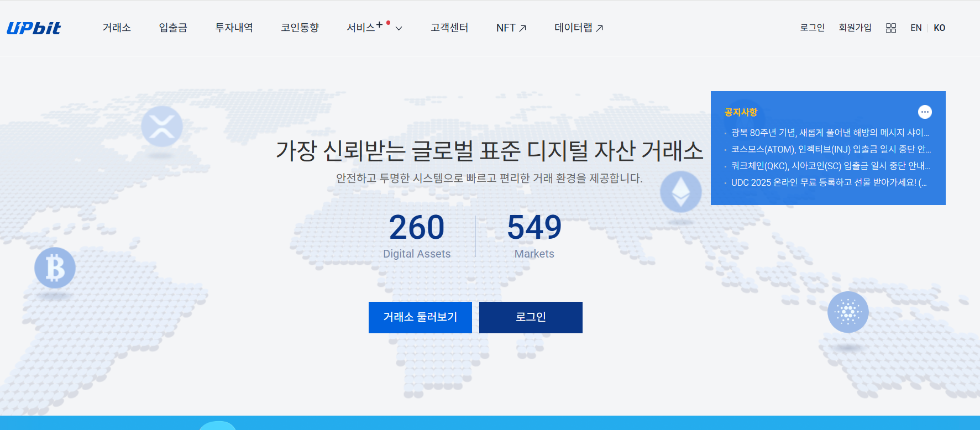Open the 데이터랩 external link

tap(579, 28)
